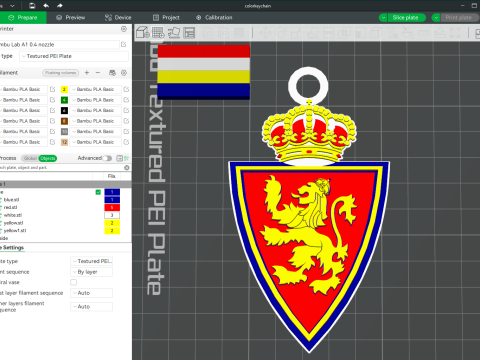Open first layer filament sequence Auto dropdown
Viewport: 480px width, 360px height.
click(x=91, y=293)
